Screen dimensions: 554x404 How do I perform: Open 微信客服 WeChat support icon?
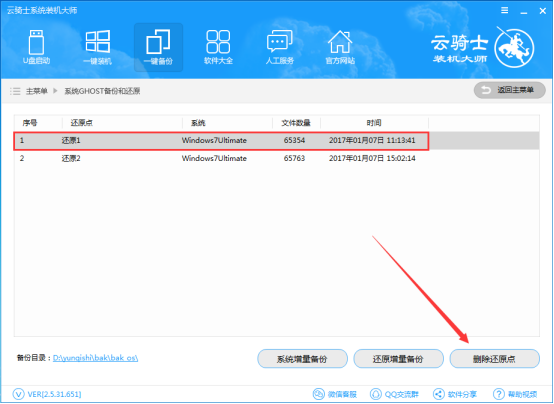click(335, 394)
